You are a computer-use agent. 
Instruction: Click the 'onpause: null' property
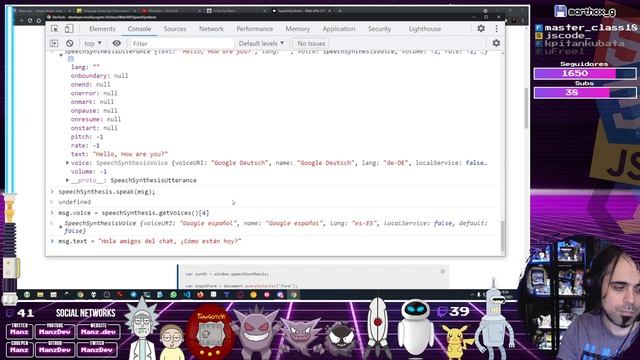[x=94, y=111]
